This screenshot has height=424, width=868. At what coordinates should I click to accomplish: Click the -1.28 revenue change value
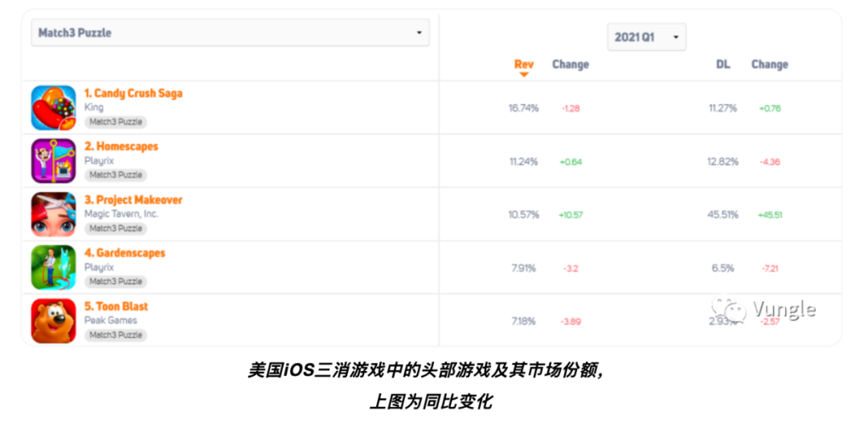(x=571, y=109)
